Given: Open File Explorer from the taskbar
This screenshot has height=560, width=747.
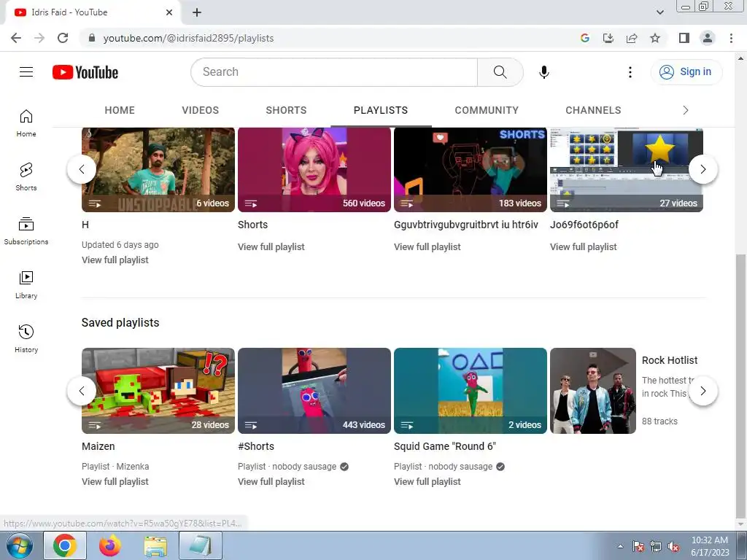Looking at the screenshot, I should pos(156,545).
